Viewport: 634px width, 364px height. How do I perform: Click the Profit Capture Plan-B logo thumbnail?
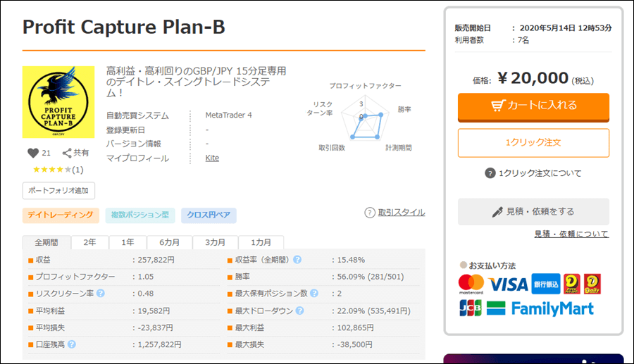[x=58, y=102]
